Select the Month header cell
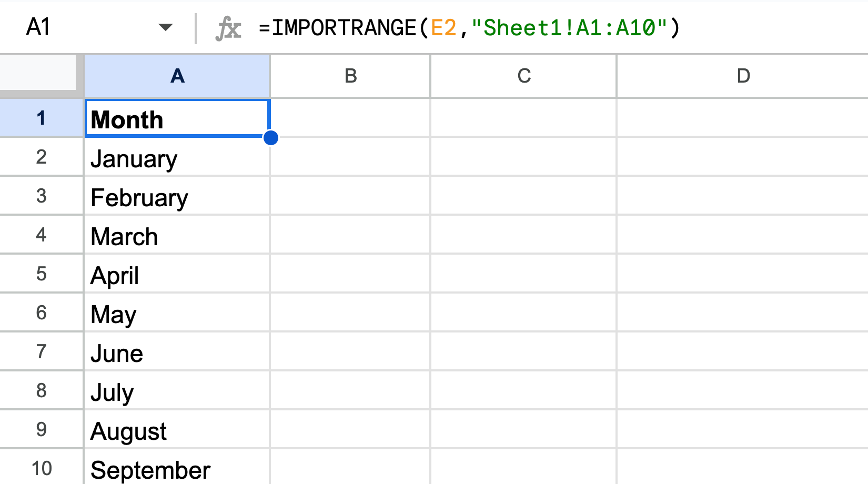This screenshot has height=484, width=868. point(177,118)
